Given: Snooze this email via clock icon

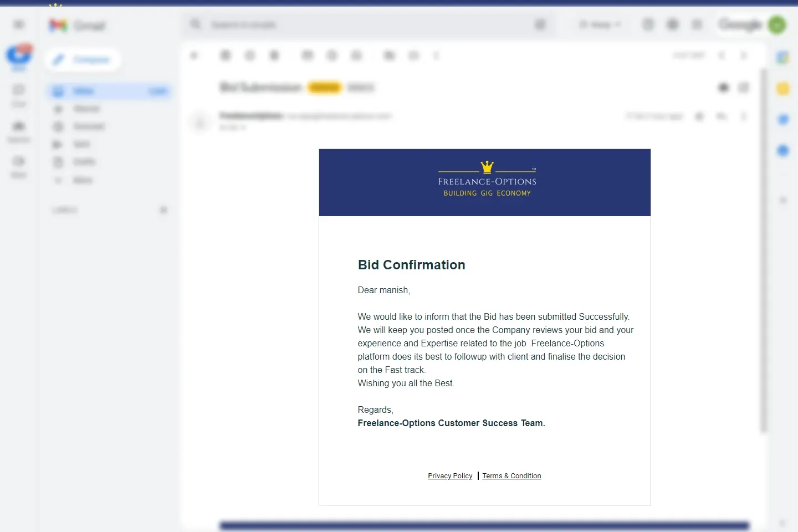Looking at the screenshot, I should click(x=332, y=55).
